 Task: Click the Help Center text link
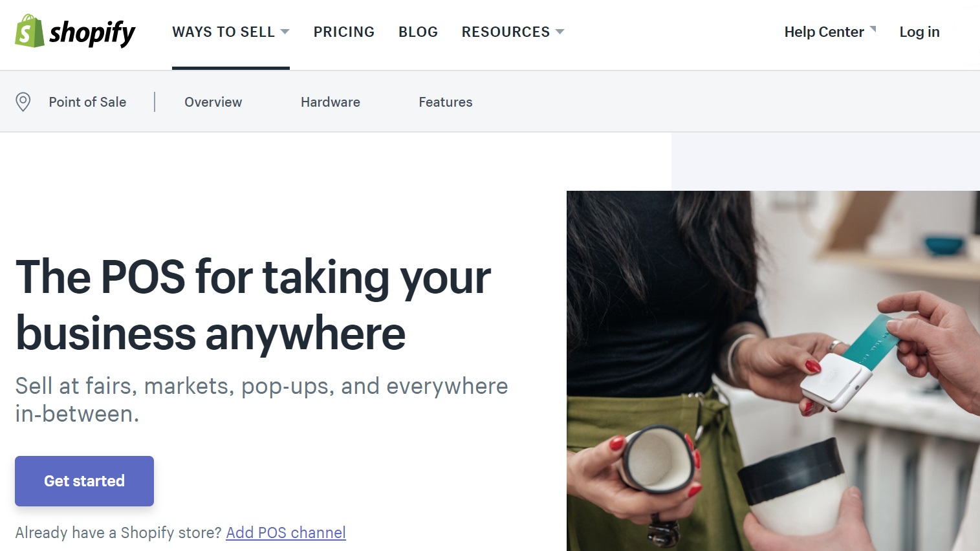pos(823,32)
